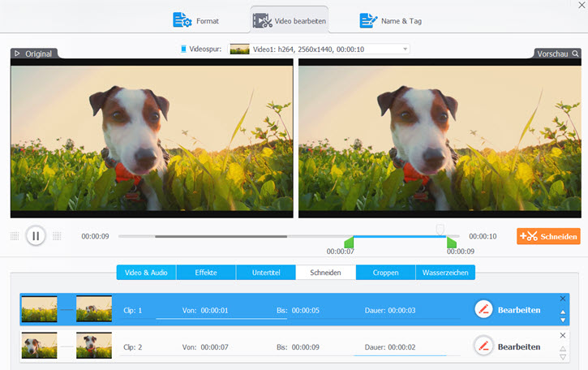Image resolution: width=588 pixels, height=370 pixels.
Task: Click the Clip 2 edit pencil icon
Action: tap(483, 346)
